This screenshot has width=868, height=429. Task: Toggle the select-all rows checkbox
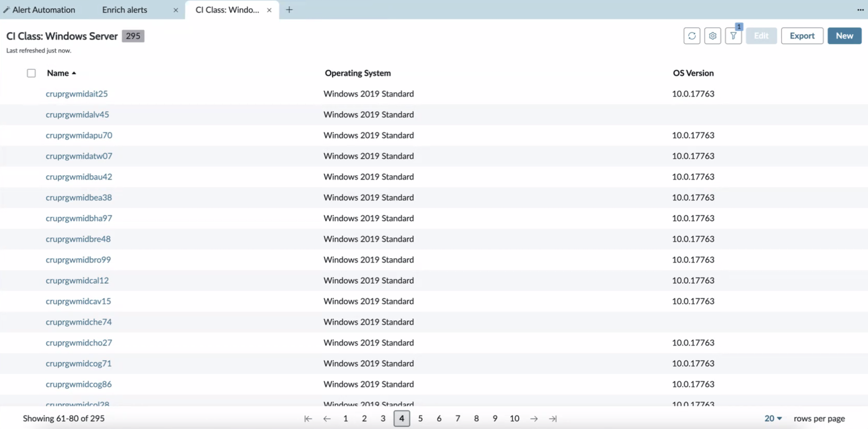(31, 73)
